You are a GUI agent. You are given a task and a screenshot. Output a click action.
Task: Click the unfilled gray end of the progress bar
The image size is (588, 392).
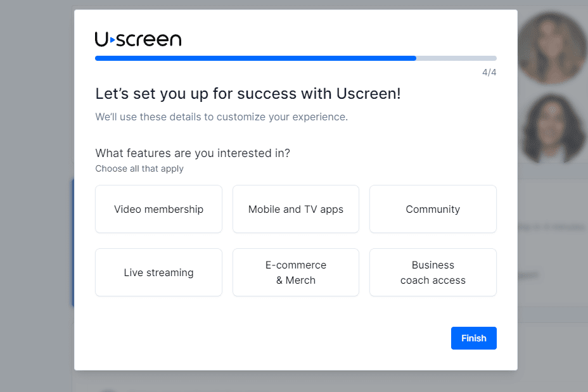(x=456, y=58)
